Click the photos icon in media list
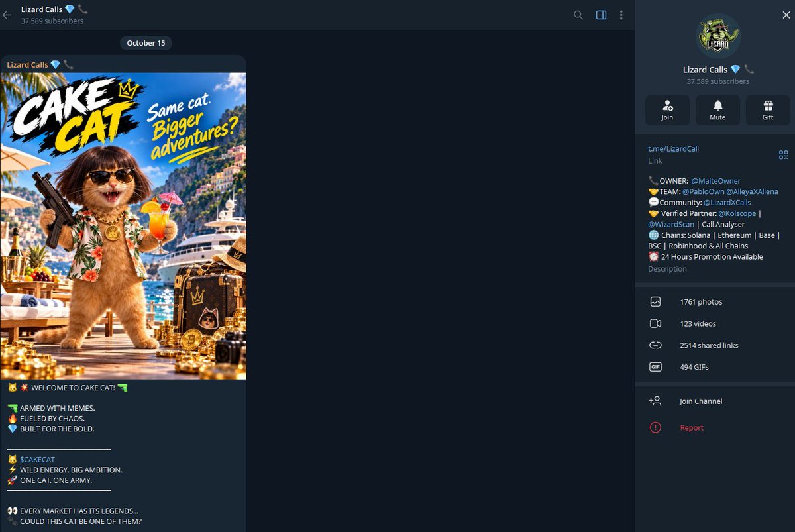The image size is (795, 532). click(655, 302)
